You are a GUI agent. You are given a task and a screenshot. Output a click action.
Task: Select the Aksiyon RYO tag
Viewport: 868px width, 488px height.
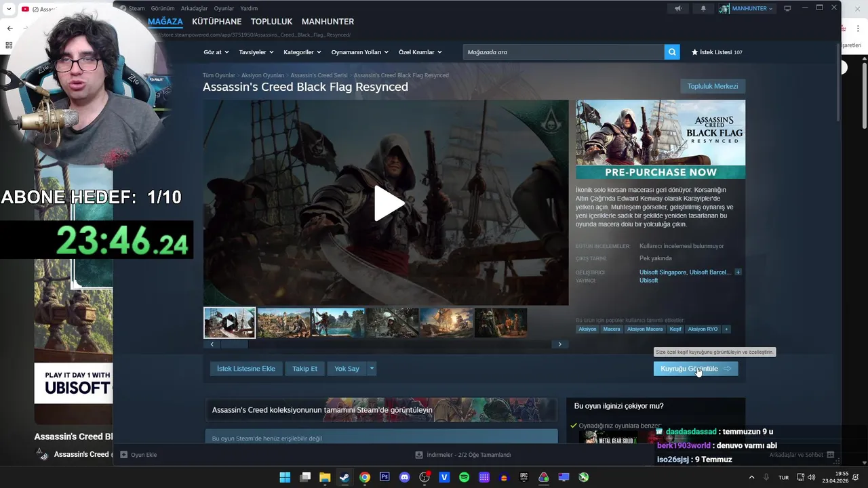pos(703,329)
